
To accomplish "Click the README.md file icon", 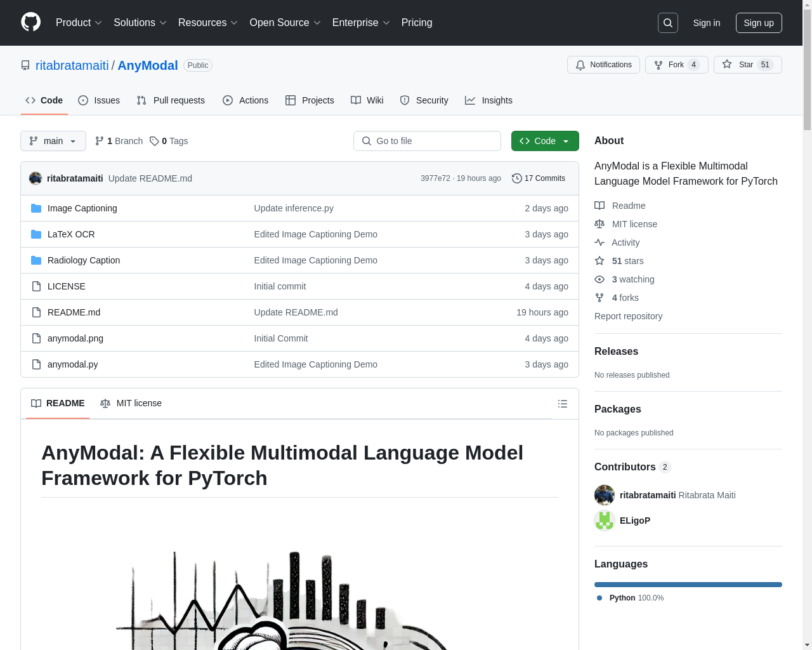I will tap(36, 312).
